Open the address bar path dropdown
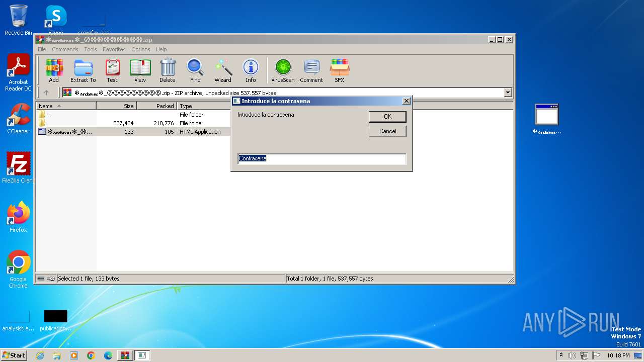The height and width of the screenshot is (362, 644). (x=508, y=93)
